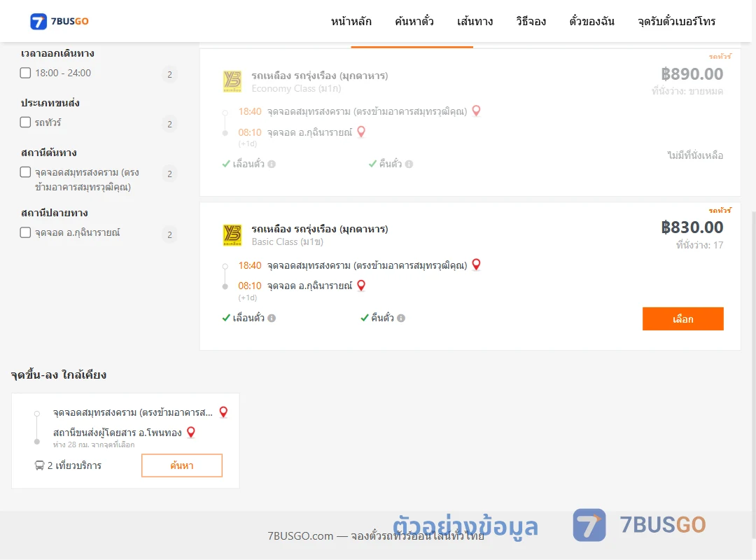Open map pin for 08:10 stop, Economy Class
This screenshot has width=756, height=560.
pos(361,132)
